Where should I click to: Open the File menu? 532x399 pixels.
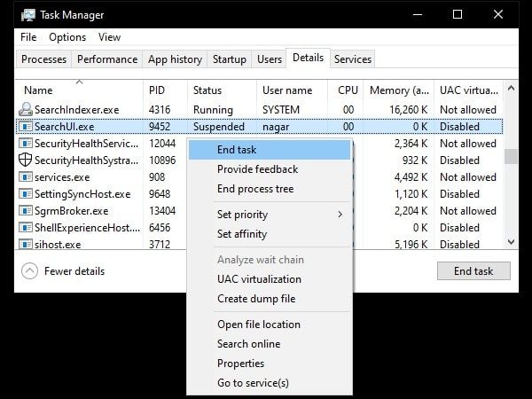[28, 37]
